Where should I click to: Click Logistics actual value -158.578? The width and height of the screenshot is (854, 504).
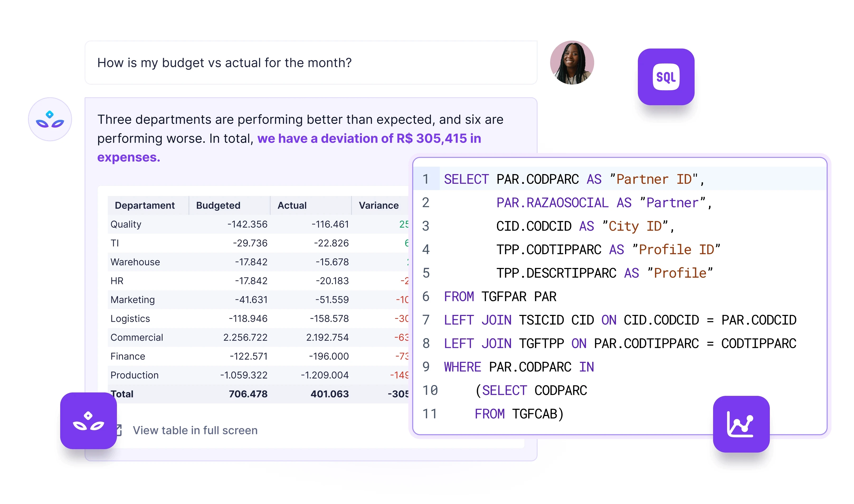[329, 319]
